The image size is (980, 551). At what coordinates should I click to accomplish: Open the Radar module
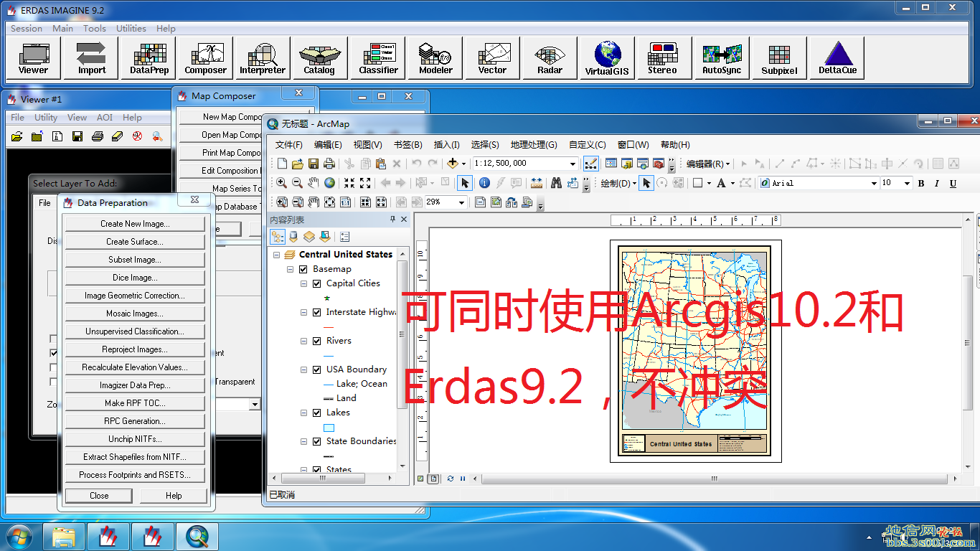pos(550,58)
